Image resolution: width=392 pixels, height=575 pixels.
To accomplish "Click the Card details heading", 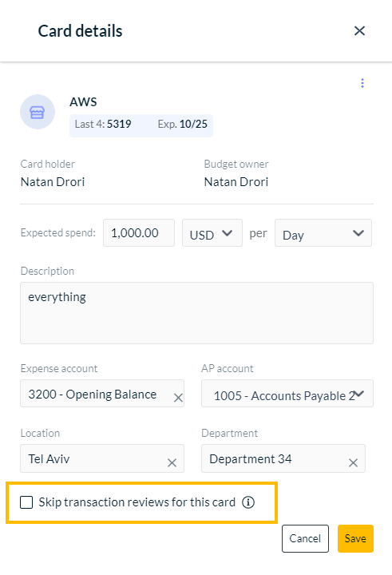I will (x=80, y=31).
